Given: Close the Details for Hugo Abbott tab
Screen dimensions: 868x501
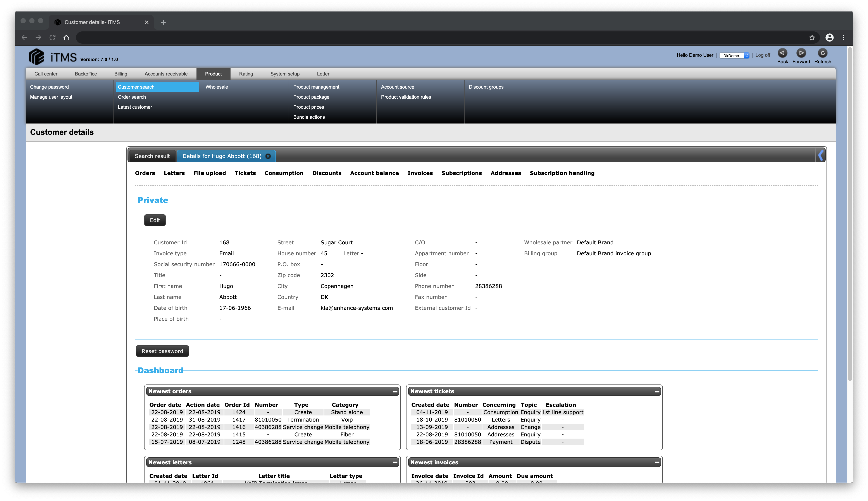Looking at the screenshot, I should click(268, 156).
